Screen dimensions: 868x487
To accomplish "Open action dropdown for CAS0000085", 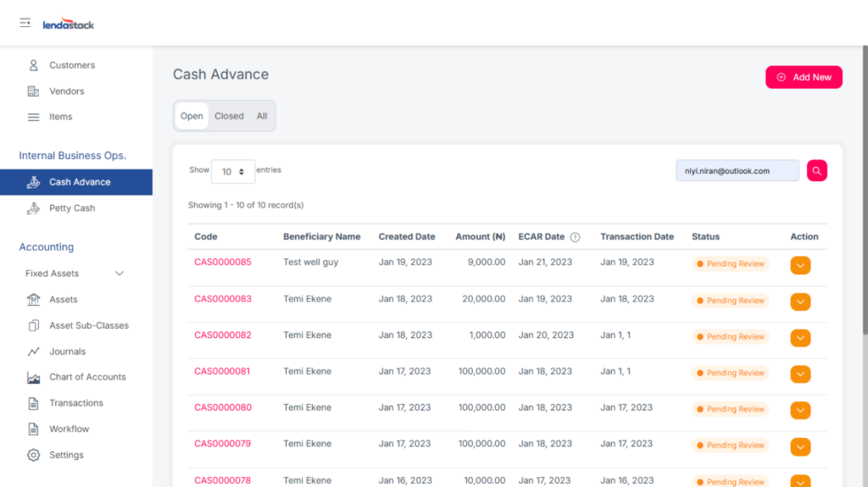I will point(800,265).
